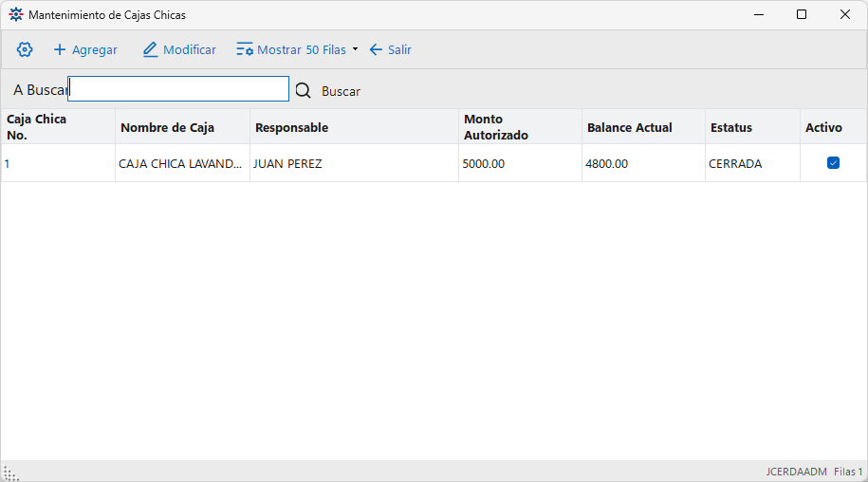Click the magnifier search icon
Image resolution: width=868 pixels, height=482 pixels.
click(303, 90)
